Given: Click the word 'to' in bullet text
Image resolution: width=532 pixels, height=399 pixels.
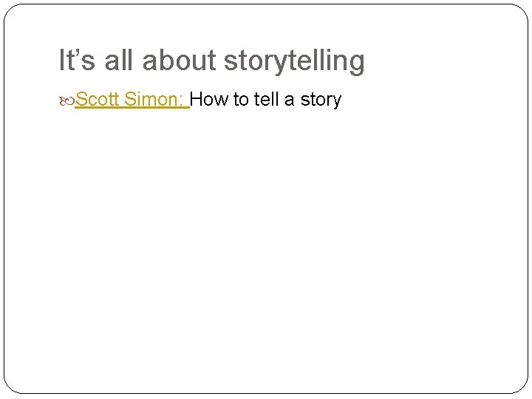Looking at the screenshot, I should [x=241, y=99].
